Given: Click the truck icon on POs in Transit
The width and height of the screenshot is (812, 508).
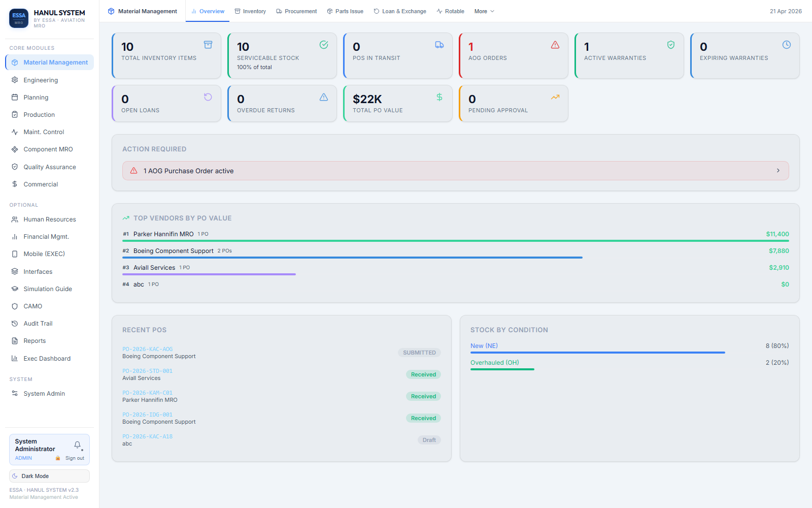Looking at the screenshot, I should click(439, 45).
